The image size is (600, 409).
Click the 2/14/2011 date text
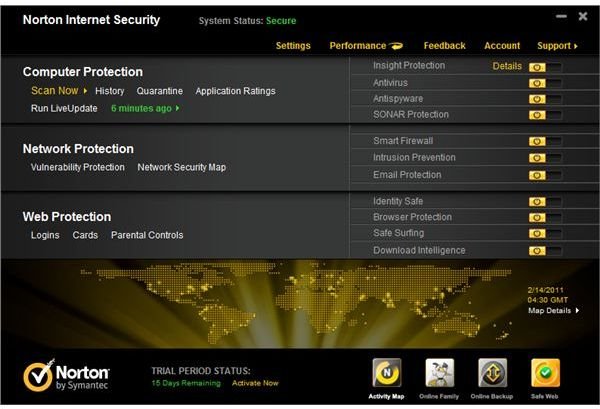pyautogui.click(x=546, y=290)
